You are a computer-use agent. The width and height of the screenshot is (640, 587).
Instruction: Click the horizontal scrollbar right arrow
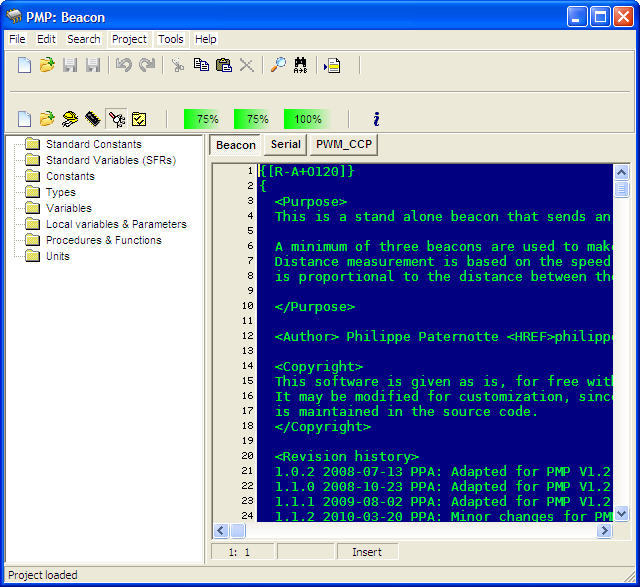[x=603, y=531]
